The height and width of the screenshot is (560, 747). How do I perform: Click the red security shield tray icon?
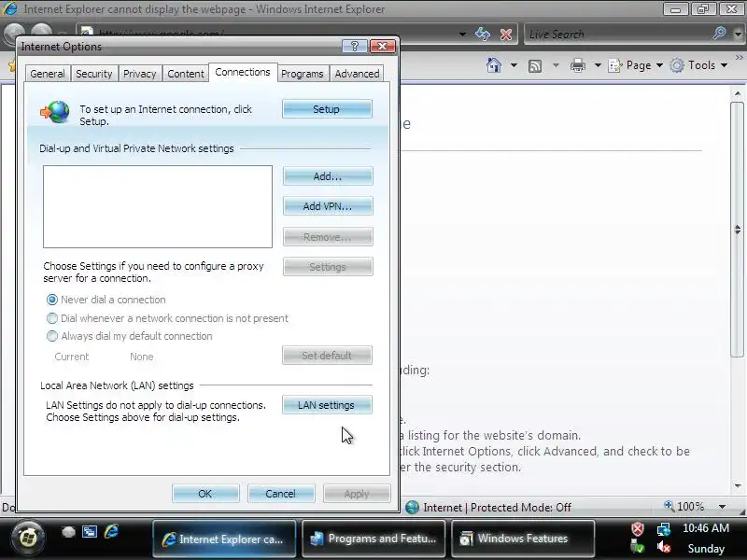pos(638,528)
